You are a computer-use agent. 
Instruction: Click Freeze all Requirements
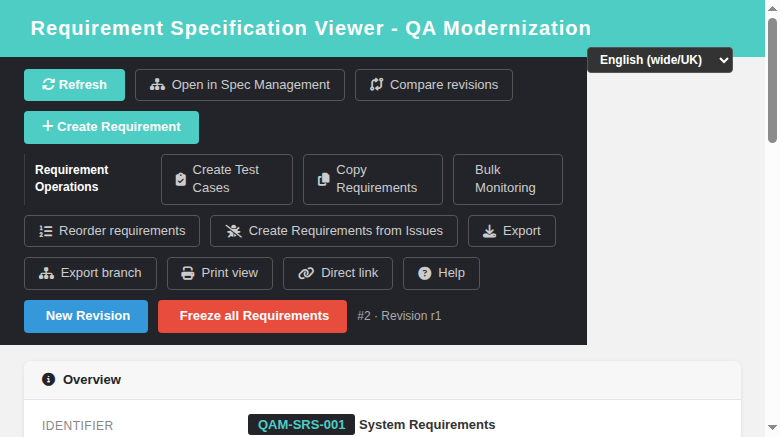pos(253,316)
